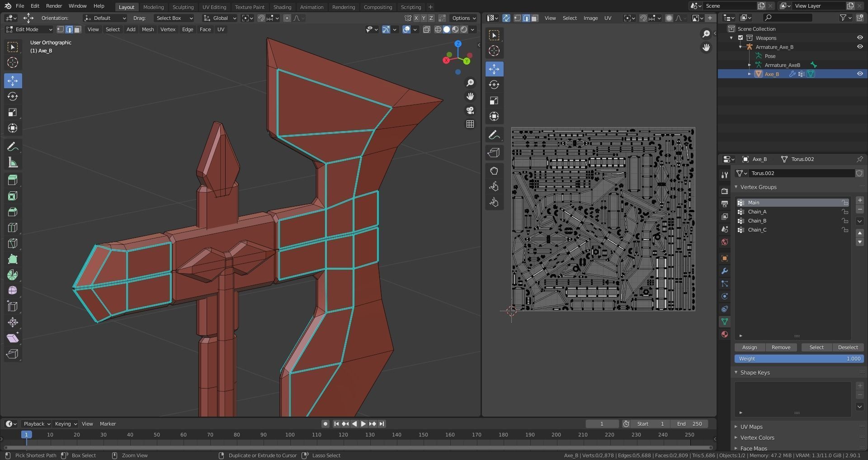868x460 pixels.
Task: Select the Poly Build tool
Action: (13, 259)
